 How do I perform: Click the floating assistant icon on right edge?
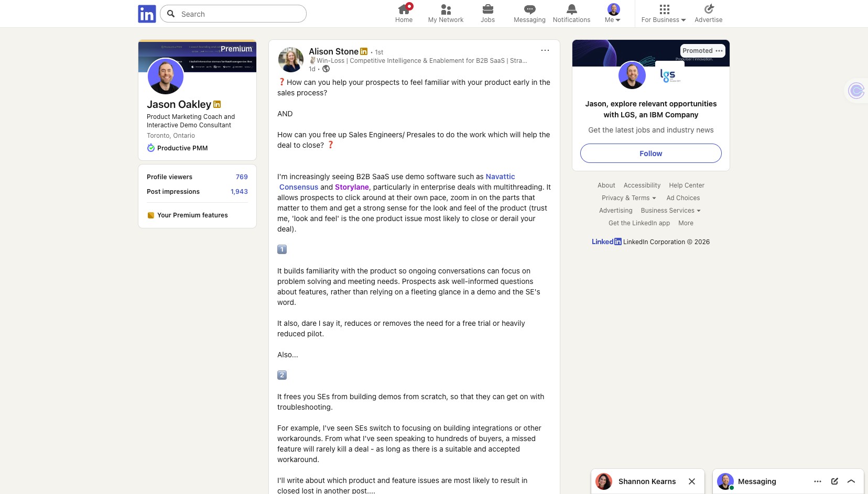point(856,91)
